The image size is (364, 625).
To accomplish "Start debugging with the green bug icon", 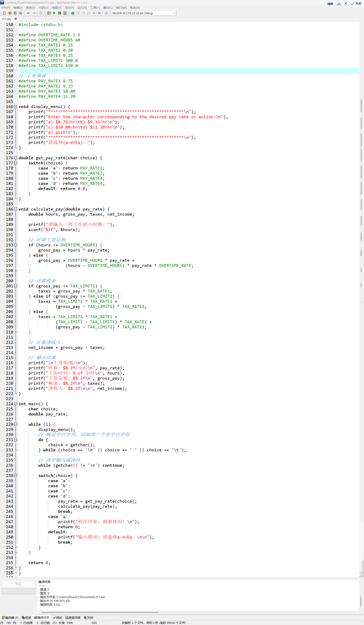I will 73,13.
